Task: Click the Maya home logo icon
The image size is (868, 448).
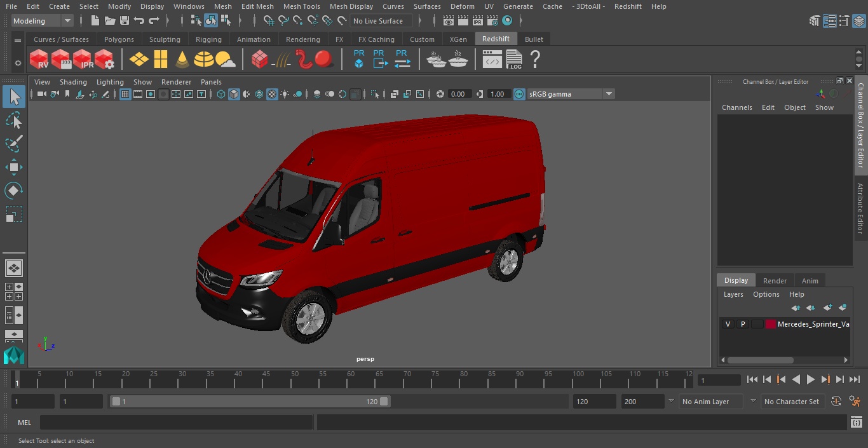Action: pyautogui.click(x=13, y=355)
